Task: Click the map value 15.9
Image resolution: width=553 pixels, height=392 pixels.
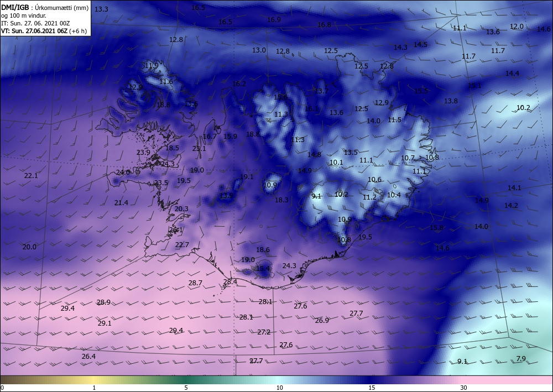Action: pos(230,136)
